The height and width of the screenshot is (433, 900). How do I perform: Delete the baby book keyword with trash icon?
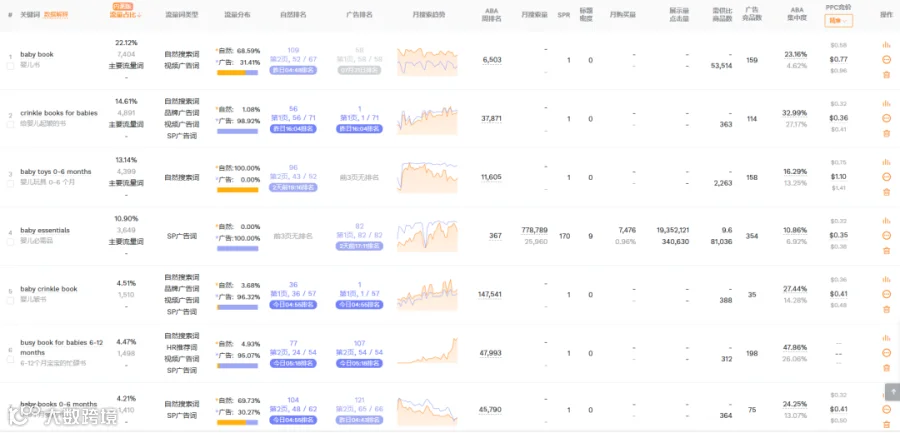pos(886,75)
